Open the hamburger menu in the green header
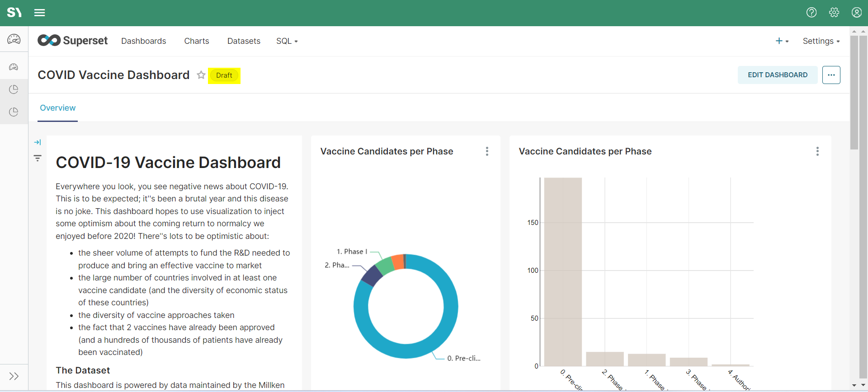Viewport: 868px width, 392px height. click(40, 13)
